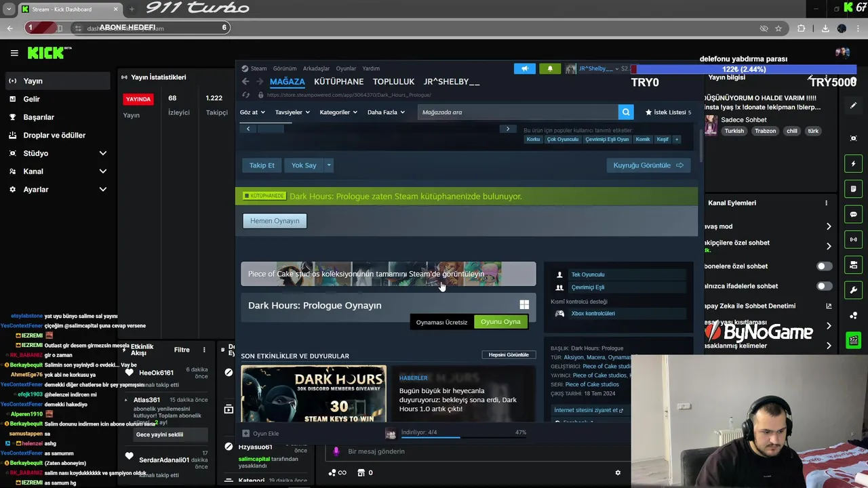Click the Hemen Oynayın button
This screenshot has height=488, width=868.
(x=275, y=220)
